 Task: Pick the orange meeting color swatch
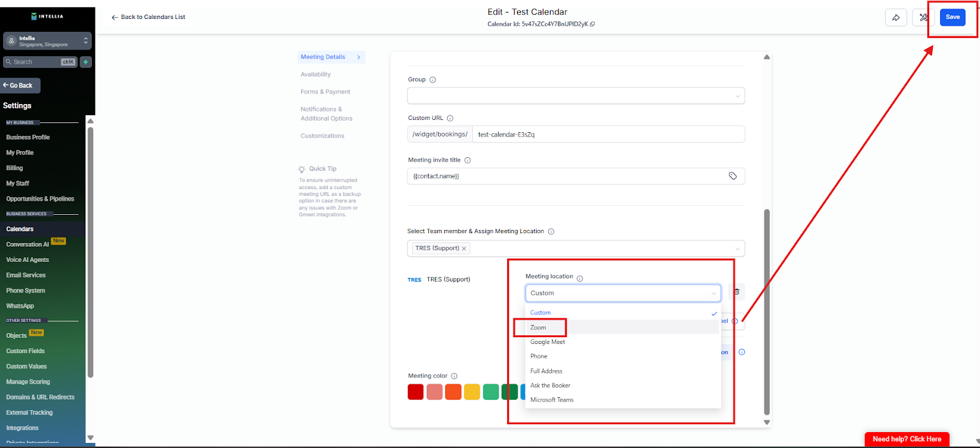coord(453,392)
